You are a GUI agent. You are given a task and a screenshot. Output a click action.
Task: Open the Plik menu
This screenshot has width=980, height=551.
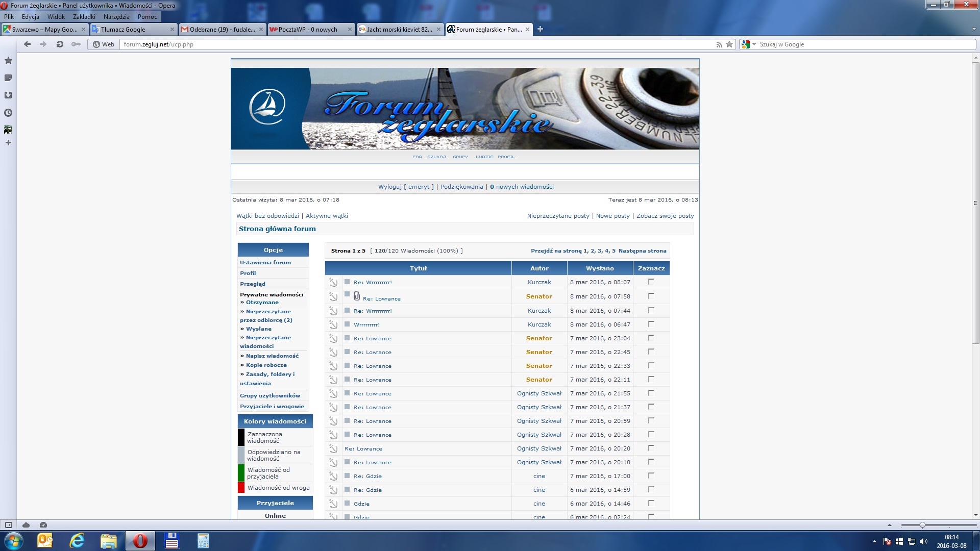[9, 17]
